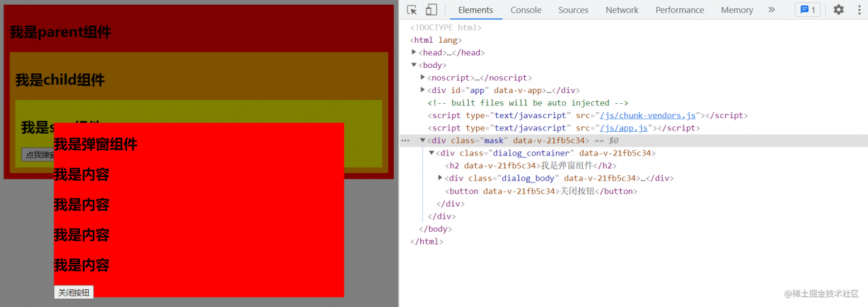The image size is (868, 307).
Task: Toggle the device toolbar icon
Action: (x=431, y=10)
